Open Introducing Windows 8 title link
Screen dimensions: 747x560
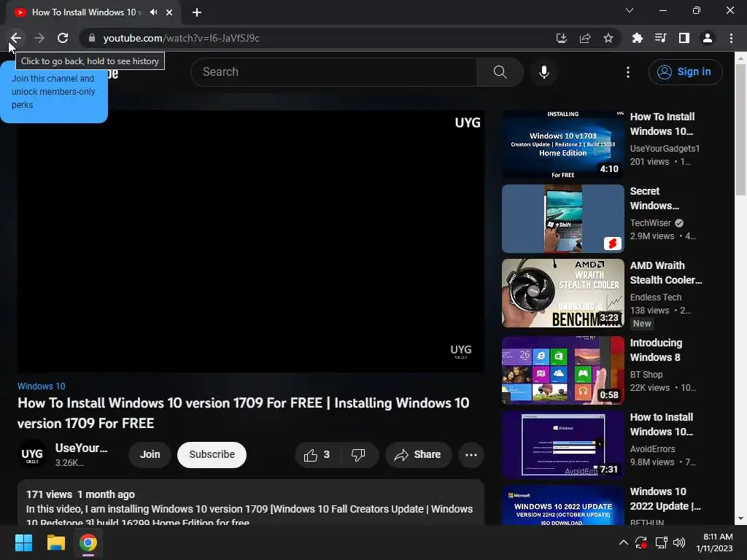click(656, 350)
